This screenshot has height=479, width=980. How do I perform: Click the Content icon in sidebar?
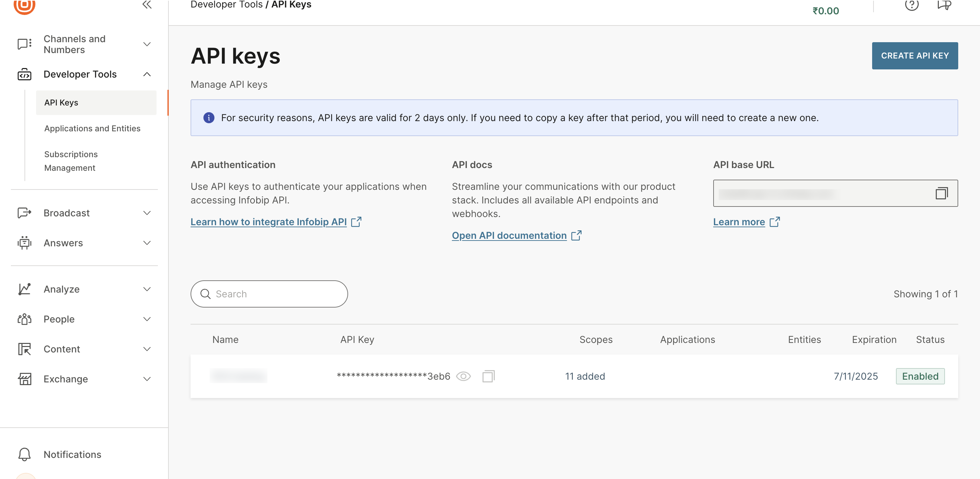(x=24, y=349)
